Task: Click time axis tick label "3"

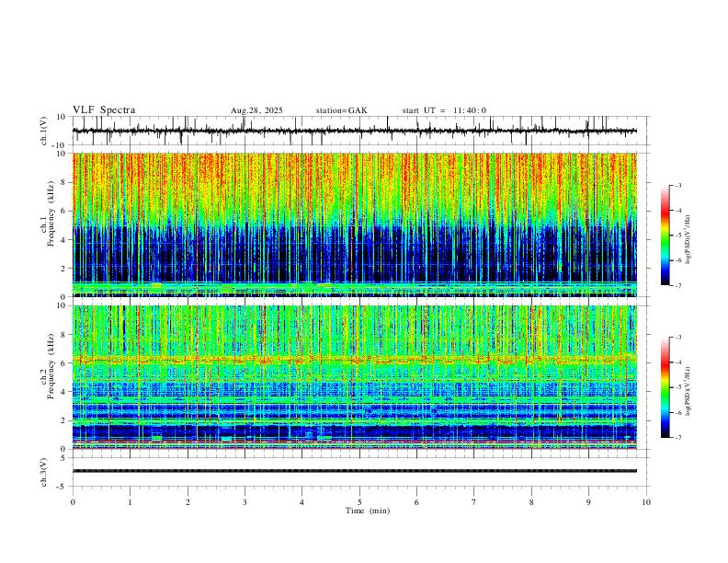Action: [245, 502]
